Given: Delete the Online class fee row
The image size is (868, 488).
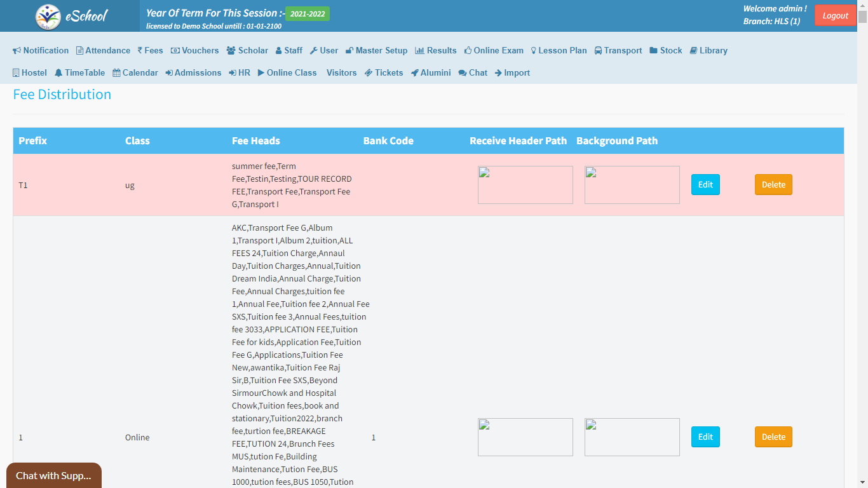Looking at the screenshot, I should (x=773, y=437).
